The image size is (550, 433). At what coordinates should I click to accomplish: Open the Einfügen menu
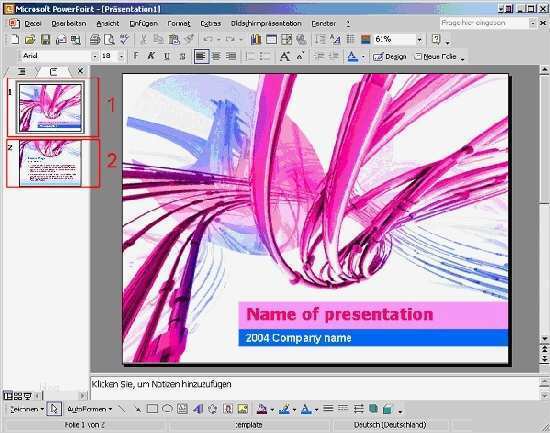click(x=143, y=24)
